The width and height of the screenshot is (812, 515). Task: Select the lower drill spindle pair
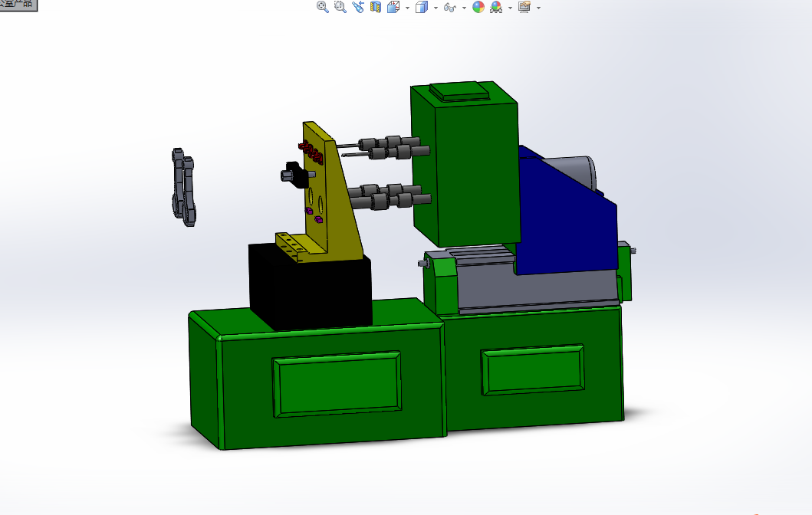391,197
